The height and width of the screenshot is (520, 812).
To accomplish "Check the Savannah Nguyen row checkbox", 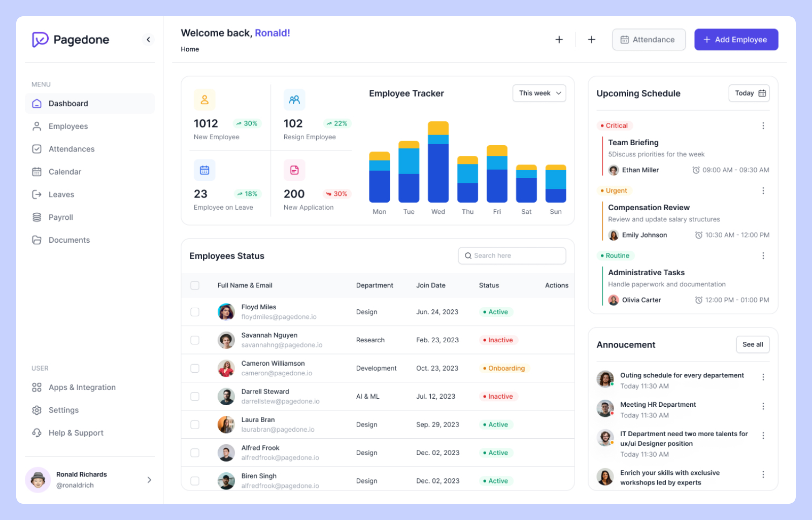I will pos(195,340).
